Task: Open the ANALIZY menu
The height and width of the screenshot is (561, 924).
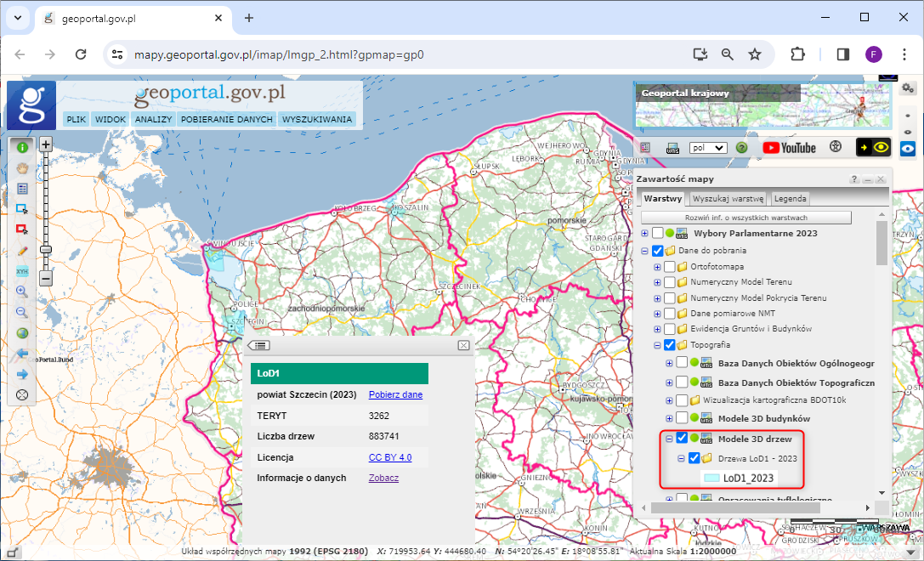Action: pos(153,119)
